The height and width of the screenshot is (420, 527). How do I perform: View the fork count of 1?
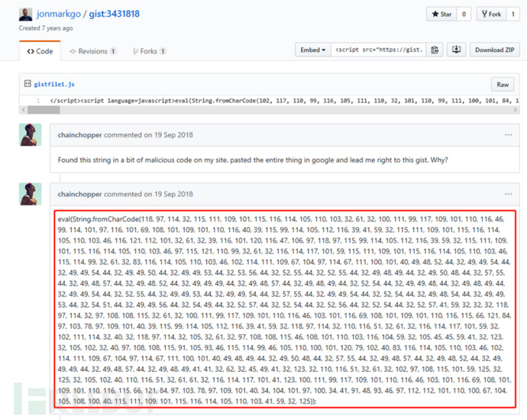[513, 14]
